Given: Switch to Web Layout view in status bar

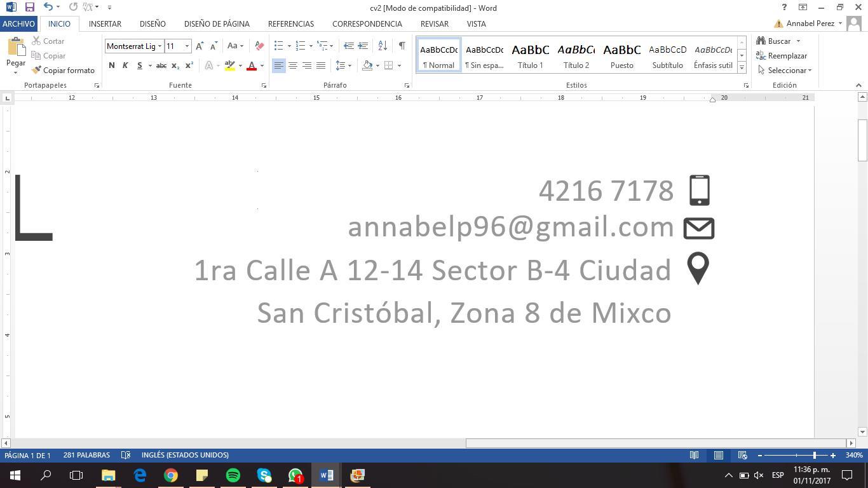Looking at the screenshot, I should [x=742, y=455].
